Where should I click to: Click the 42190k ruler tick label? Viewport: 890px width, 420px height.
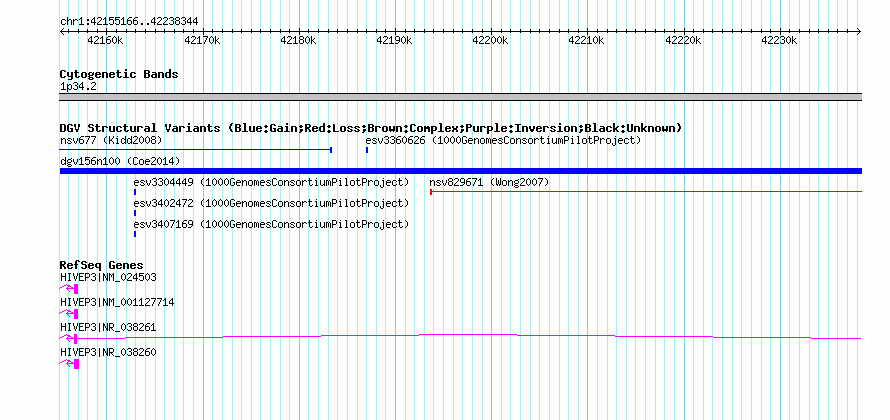(x=394, y=40)
